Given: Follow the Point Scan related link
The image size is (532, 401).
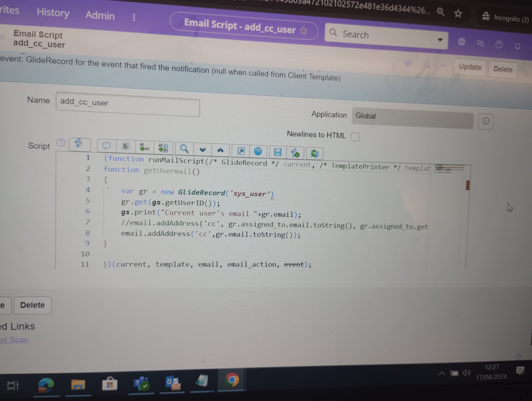Looking at the screenshot, I should coord(14,340).
